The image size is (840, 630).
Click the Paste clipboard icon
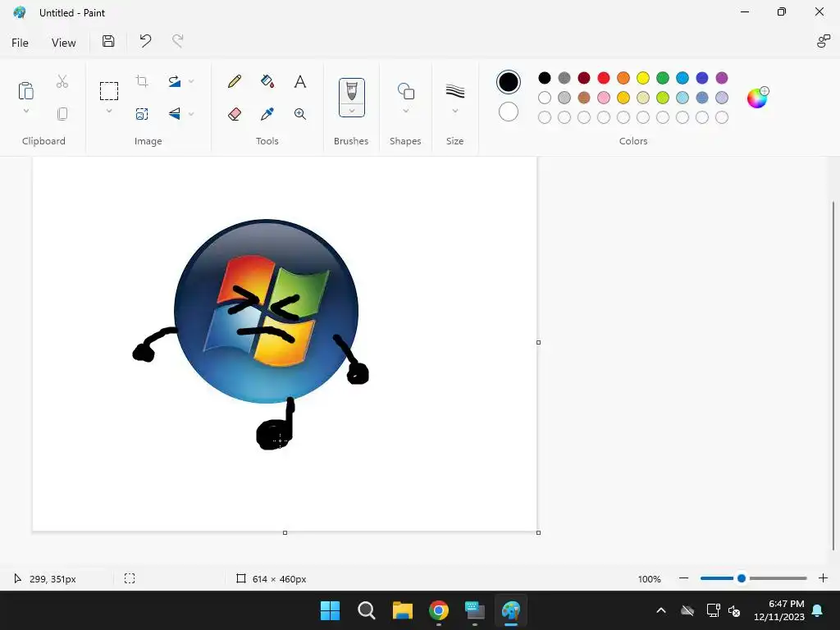25,91
